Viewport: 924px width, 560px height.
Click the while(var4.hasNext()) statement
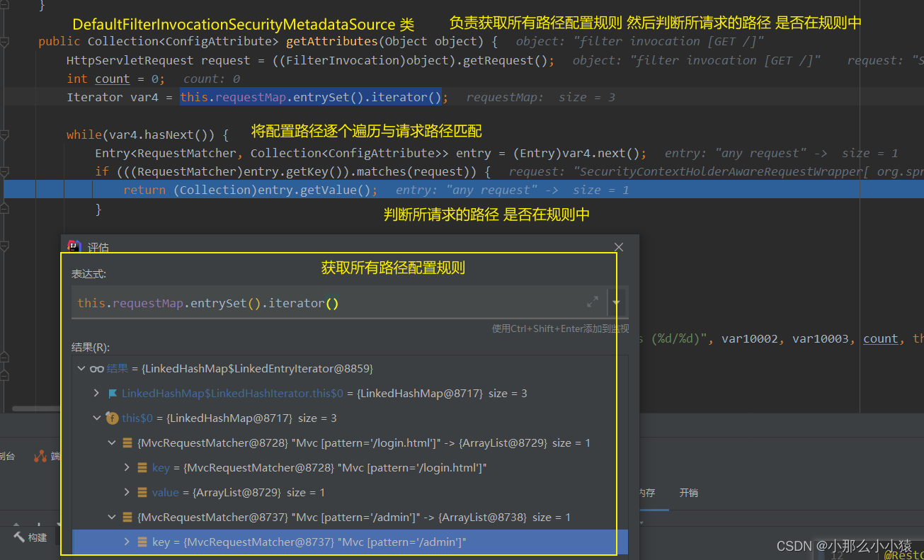click(147, 135)
